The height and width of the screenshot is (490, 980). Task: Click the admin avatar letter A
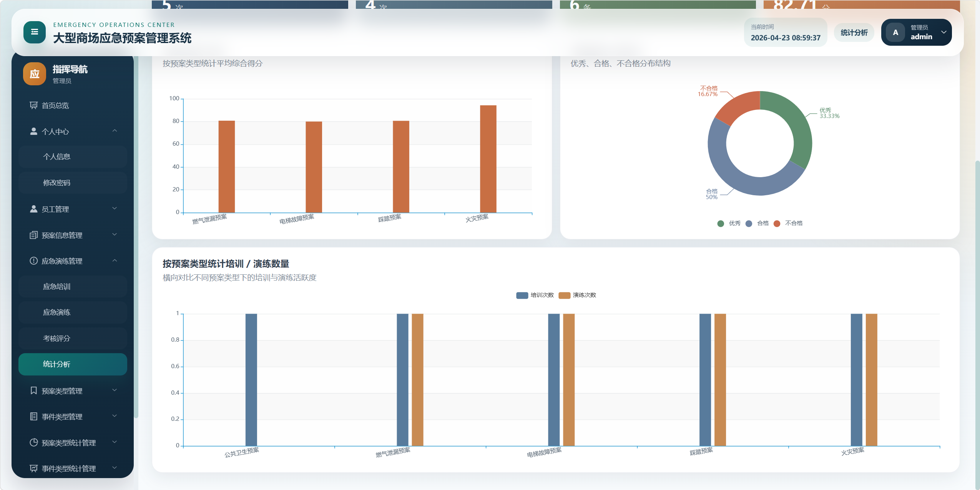895,33
